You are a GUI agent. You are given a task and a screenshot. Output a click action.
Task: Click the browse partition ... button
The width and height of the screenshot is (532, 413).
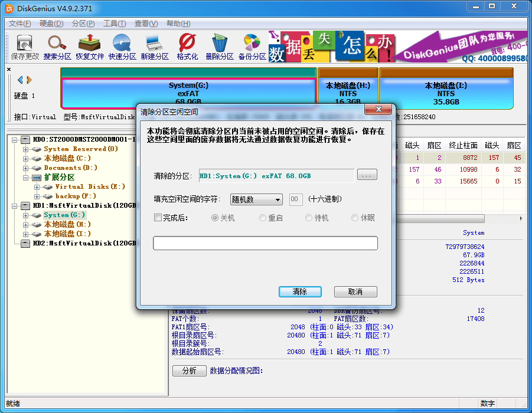367,175
